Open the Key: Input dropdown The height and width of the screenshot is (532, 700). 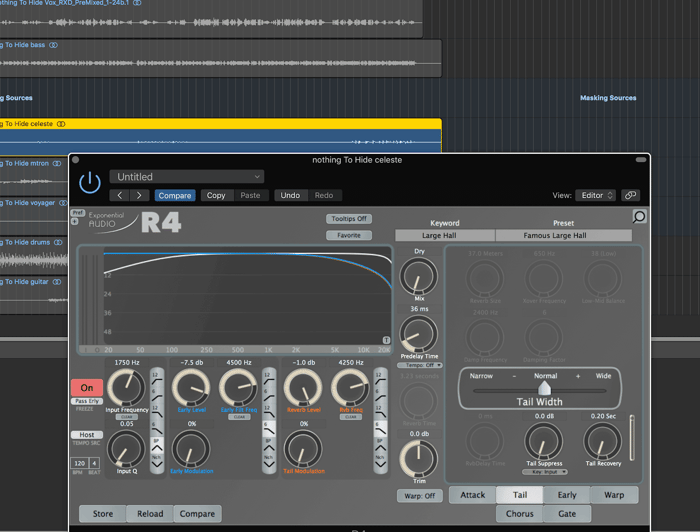pos(544,472)
